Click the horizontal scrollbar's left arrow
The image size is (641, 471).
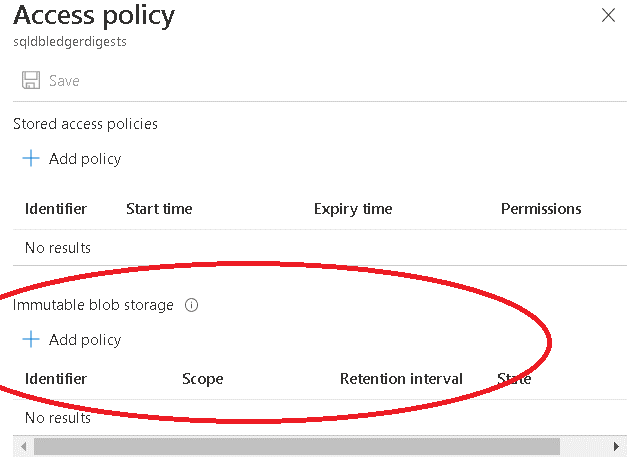click(x=23, y=445)
